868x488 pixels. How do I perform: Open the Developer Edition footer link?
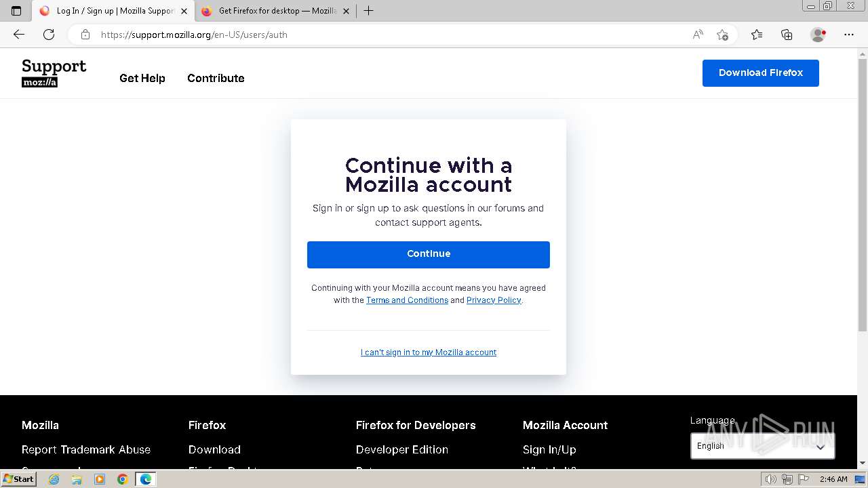(402, 449)
